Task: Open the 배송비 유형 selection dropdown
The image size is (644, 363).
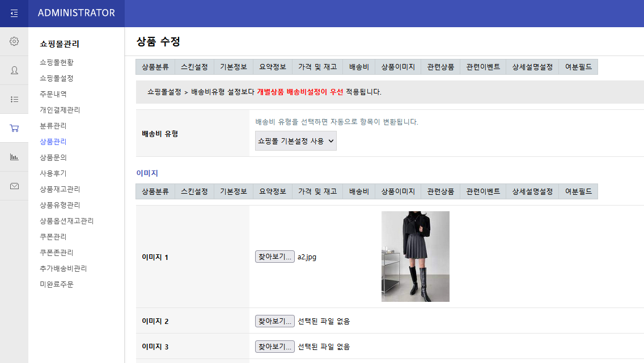Action: coord(295,140)
